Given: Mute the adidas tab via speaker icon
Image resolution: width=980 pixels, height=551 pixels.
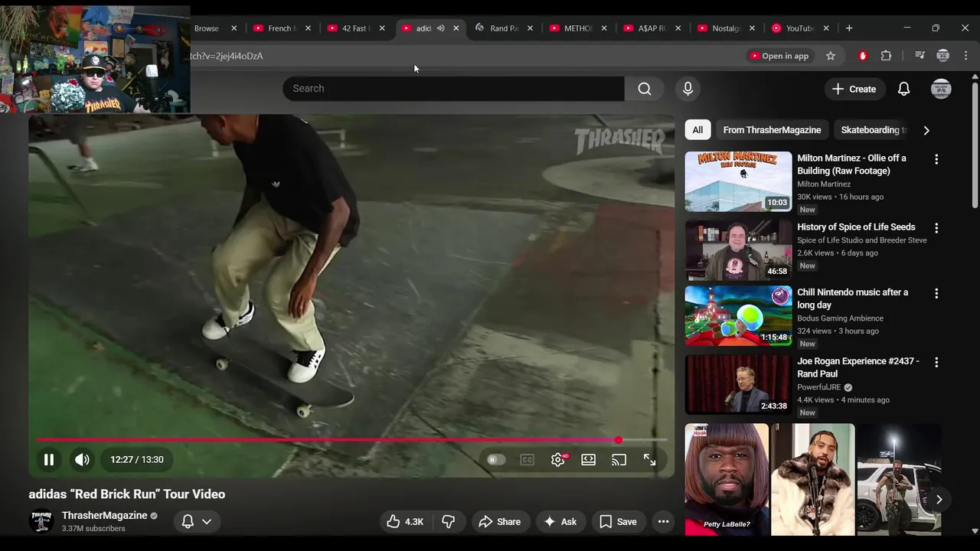Looking at the screenshot, I should [440, 28].
